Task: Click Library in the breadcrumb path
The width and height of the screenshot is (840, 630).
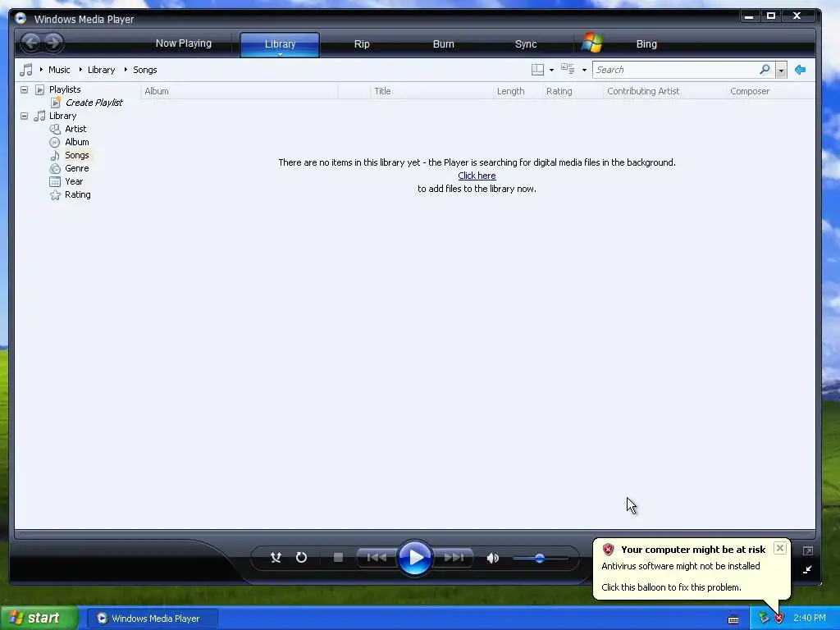Action: tap(101, 70)
